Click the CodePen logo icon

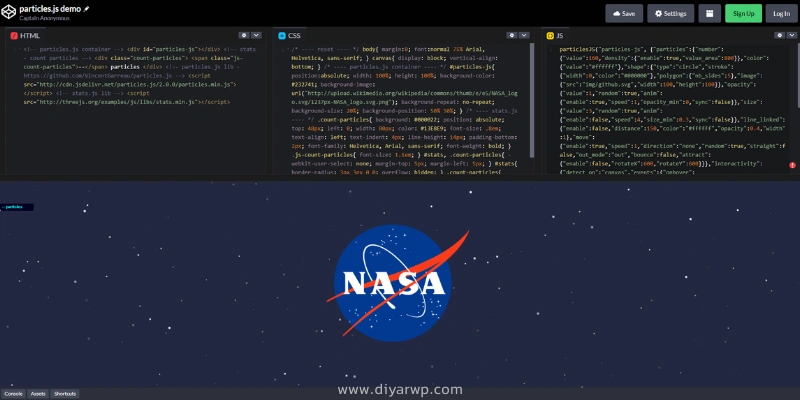pyautogui.click(x=9, y=12)
